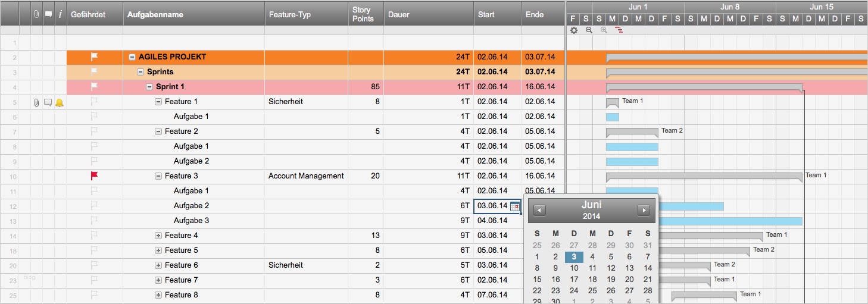Screen dimensions: 868x304
Task: Open the reminder bell on Feature 1 row
Action: pyautogui.click(x=60, y=102)
